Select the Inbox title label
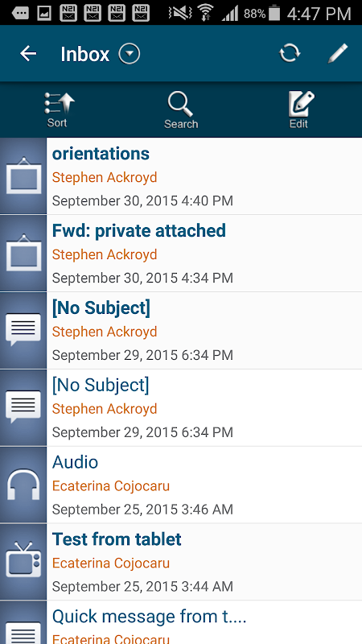The height and width of the screenshot is (644, 362). (85, 54)
